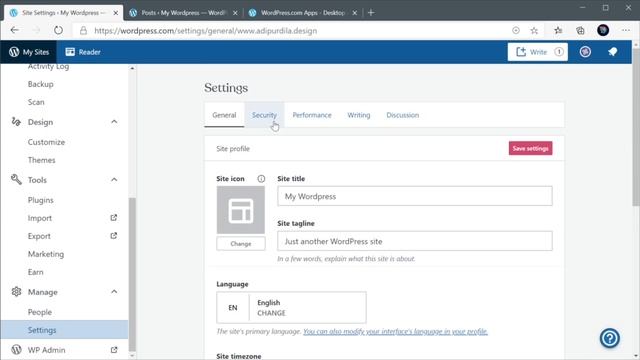Open the browser favorites list
640x360 pixels.
[x=558, y=30]
